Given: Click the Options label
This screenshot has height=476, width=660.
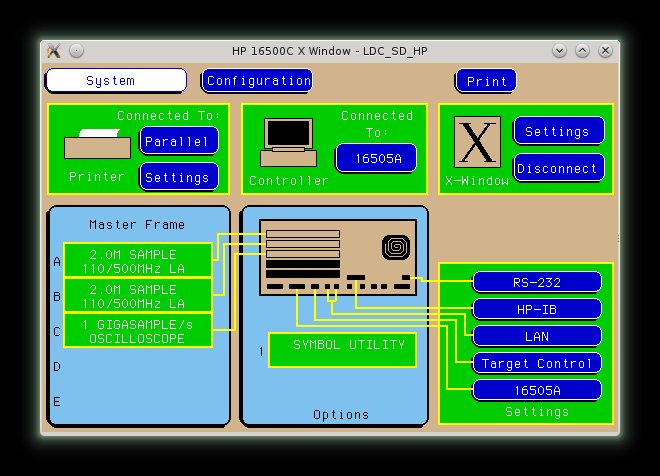Looking at the screenshot, I should tap(341, 415).
